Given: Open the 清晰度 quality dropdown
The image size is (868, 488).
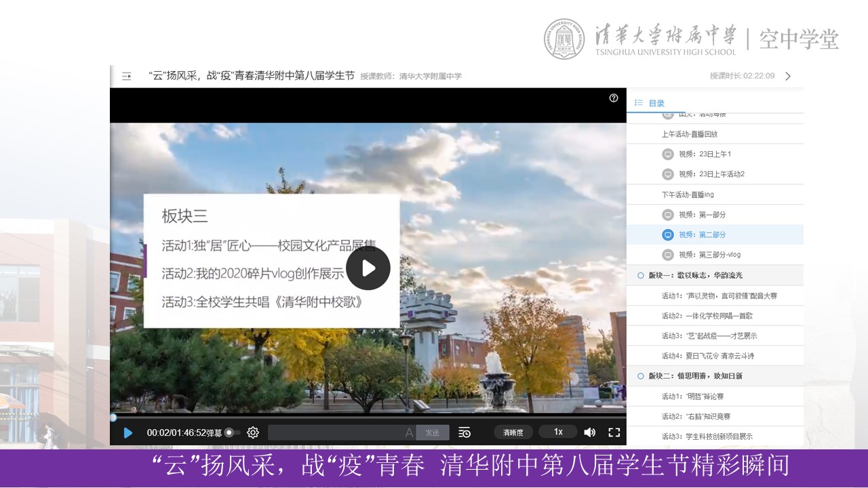Looking at the screenshot, I should coord(513,432).
